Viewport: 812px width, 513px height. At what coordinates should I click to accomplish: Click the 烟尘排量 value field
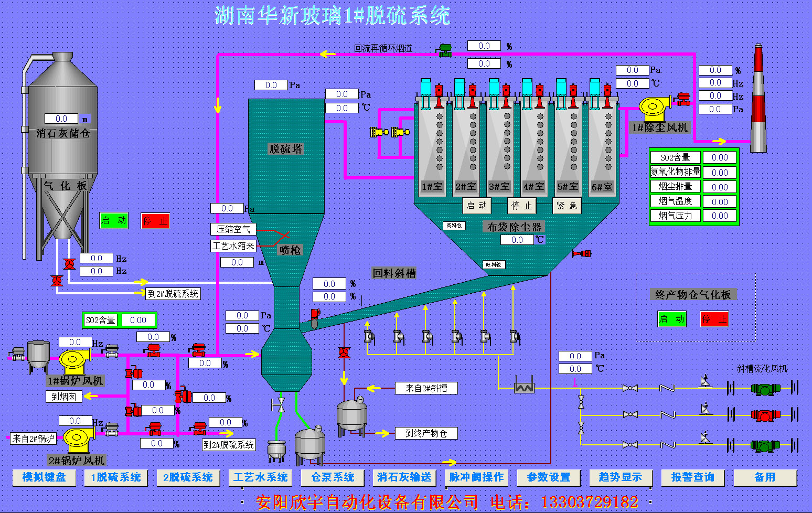pyautogui.click(x=720, y=187)
